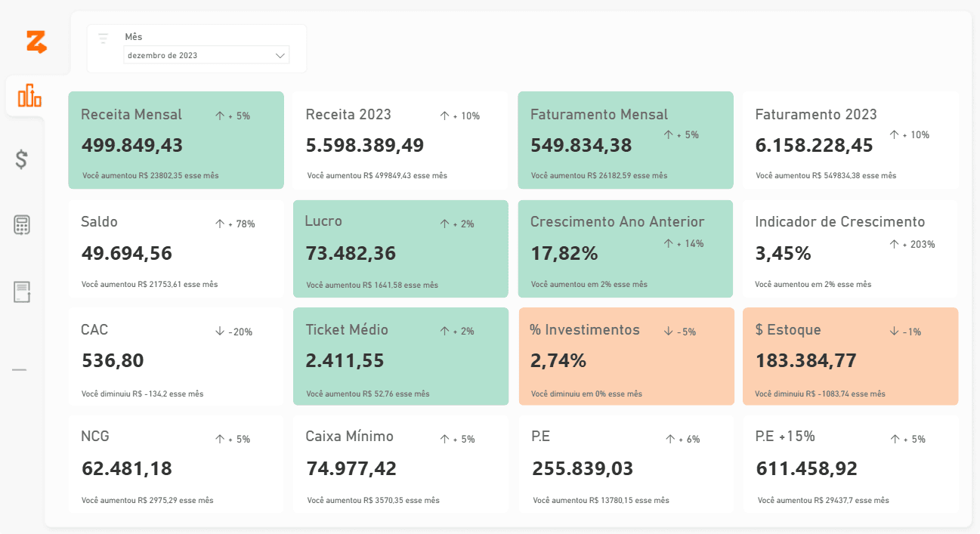
Task: Click the chevron arrow of the month selector
Action: click(x=280, y=55)
